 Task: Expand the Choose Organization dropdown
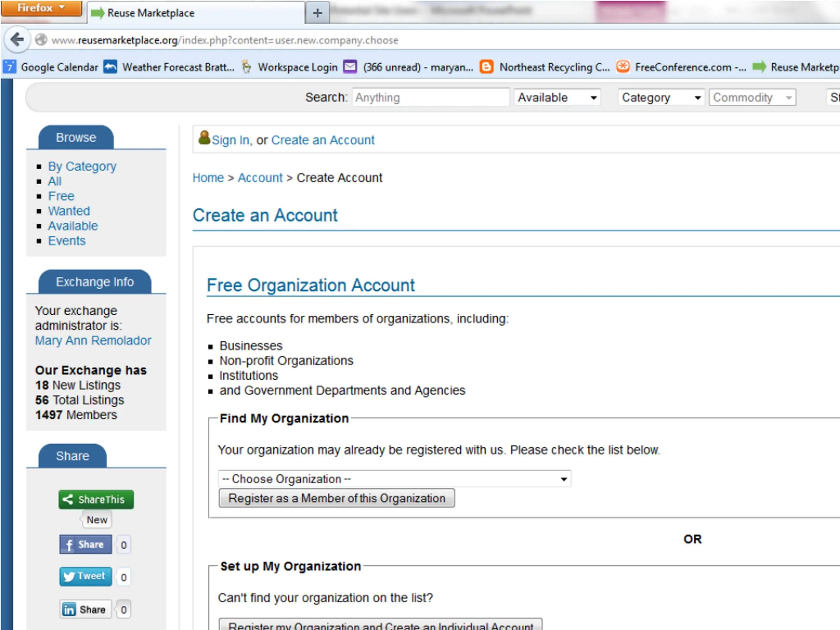(394, 479)
